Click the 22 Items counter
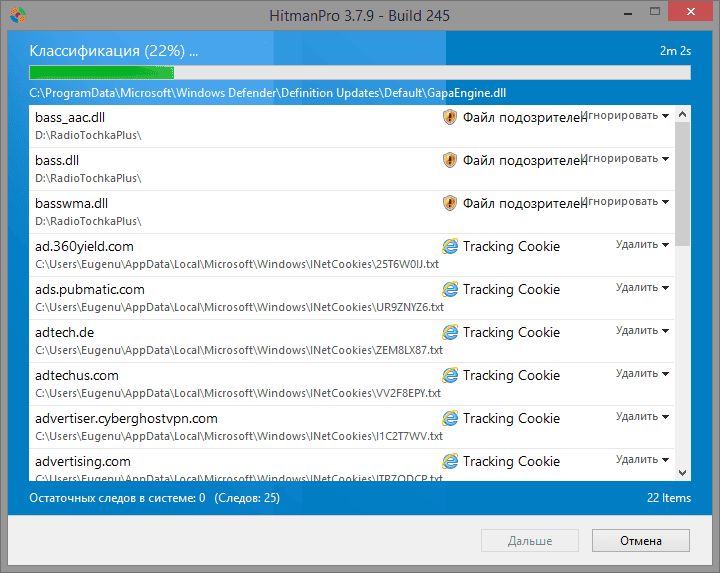This screenshot has height=573, width=720. (669, 498)
